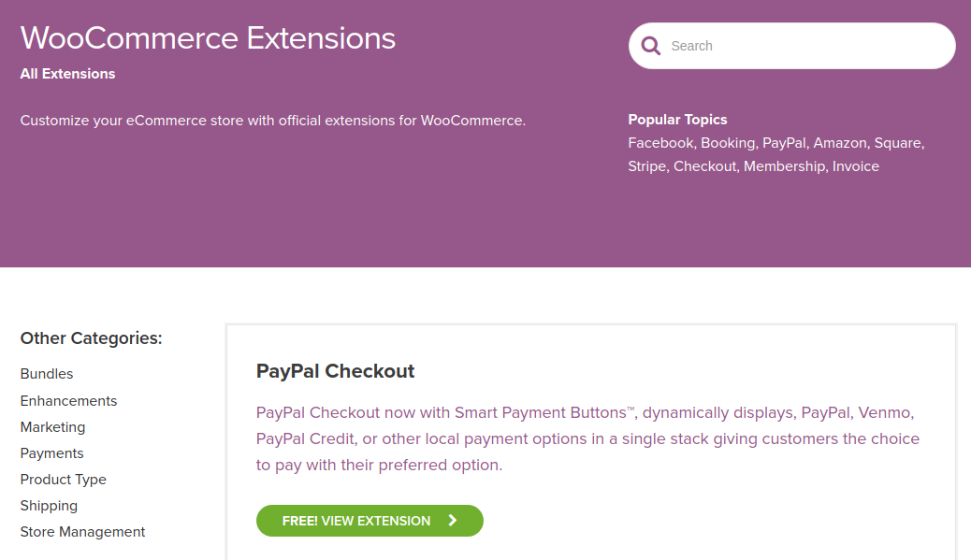Open the Amazon popular topic
971x560 pixels.
840,143
